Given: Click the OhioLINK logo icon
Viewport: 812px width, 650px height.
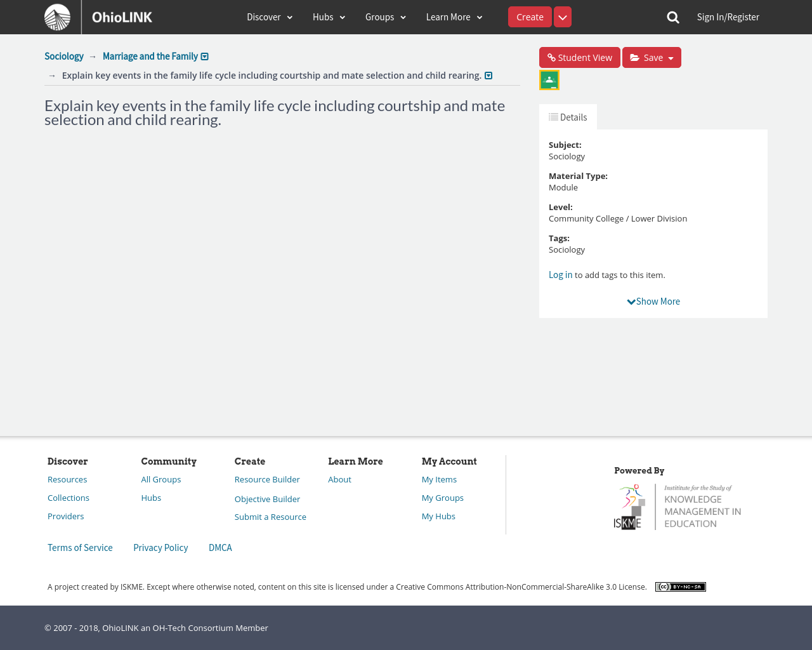Looking at the screenshot, I should point(58,17).
